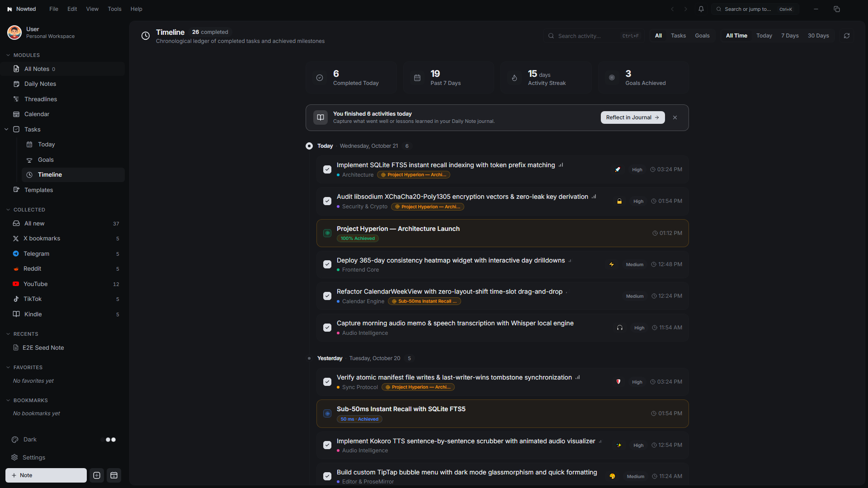Select the 7 Days time range
This screenshot has width=868, height=488.
point(790,36)
